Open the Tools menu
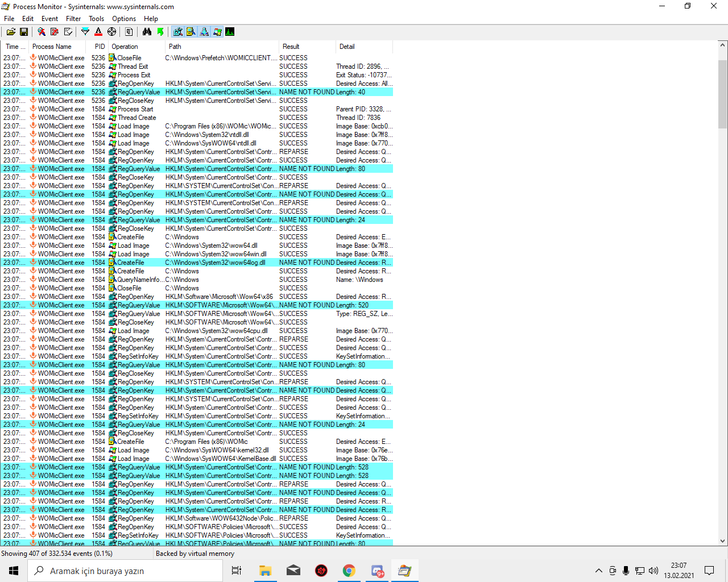This screenshot has width=728, height=582. pyautogui.click(x=97, y=19)
